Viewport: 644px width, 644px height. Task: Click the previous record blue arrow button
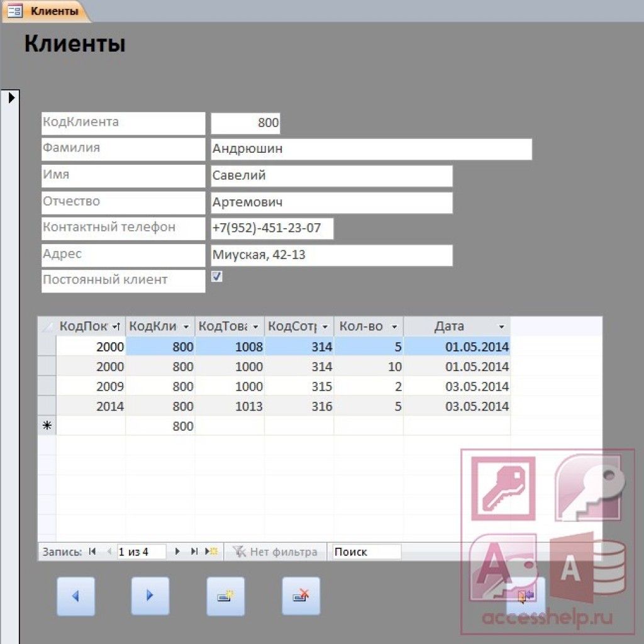[x=75, y=596]
